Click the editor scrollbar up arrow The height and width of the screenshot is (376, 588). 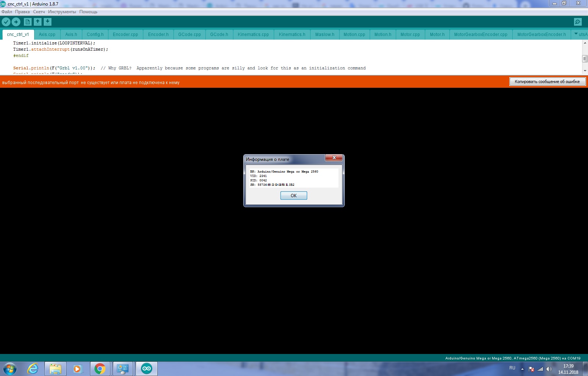pyautogui.click(x=585, y=43)
